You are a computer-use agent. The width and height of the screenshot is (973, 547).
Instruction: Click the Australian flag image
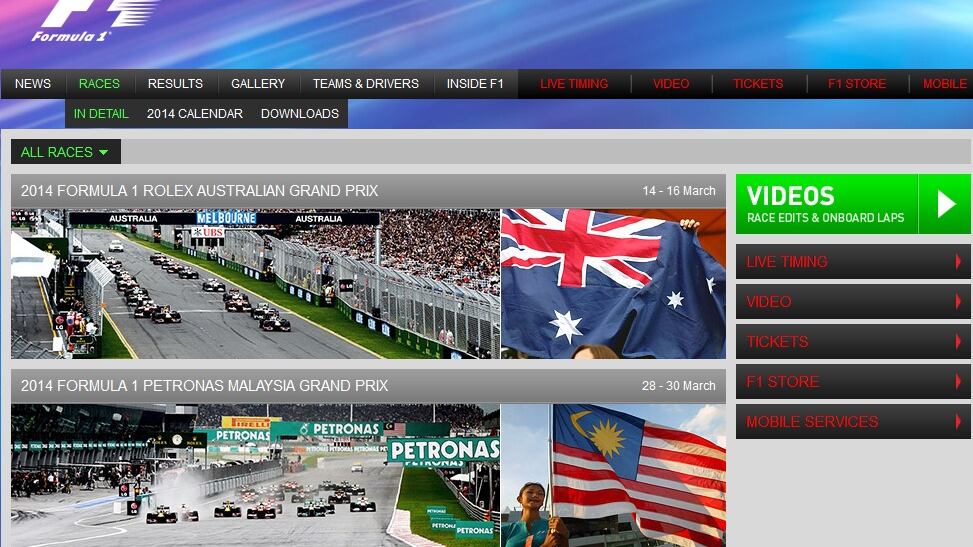click(x=613, y=284)
